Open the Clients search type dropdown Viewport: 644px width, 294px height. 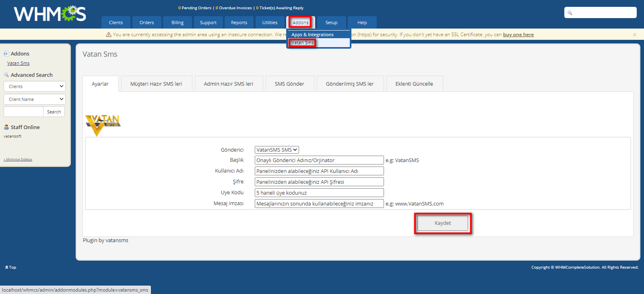point(35,86)
